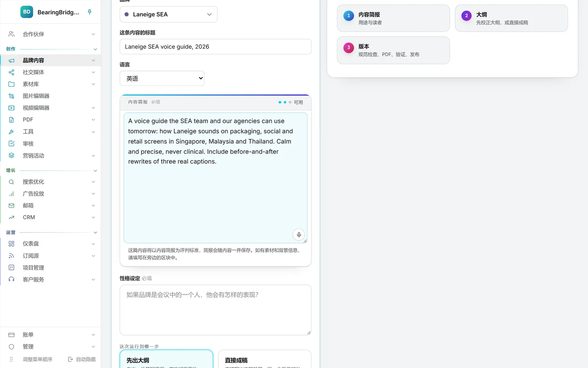Click the PDF document icon
The height and width of the screenshot is (368, 588).
point(11,120)
